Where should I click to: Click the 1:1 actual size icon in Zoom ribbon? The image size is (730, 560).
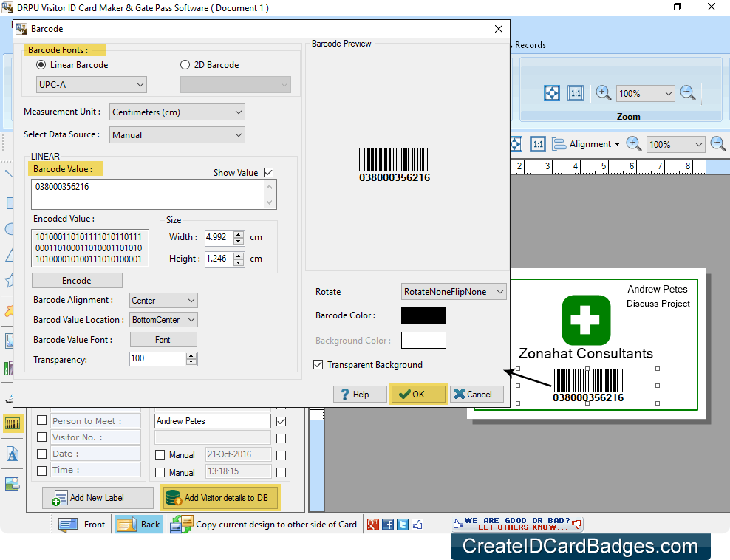(x=576, y=93)
